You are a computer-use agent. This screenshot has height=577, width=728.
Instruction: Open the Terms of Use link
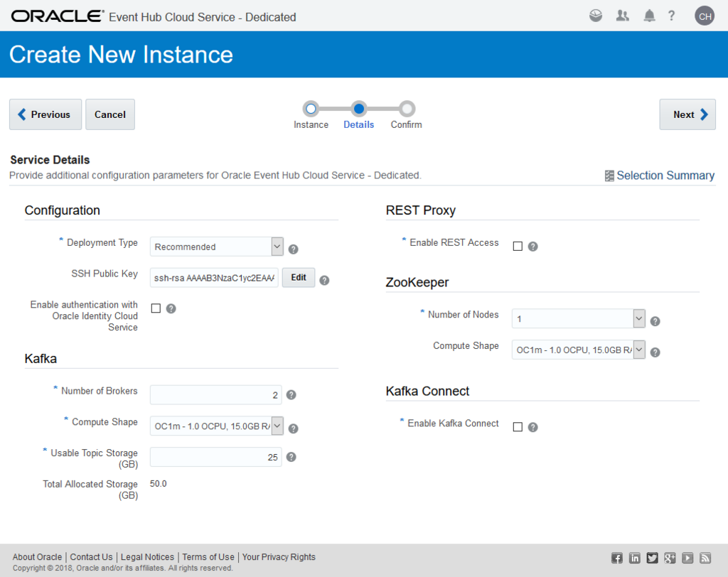[208, 557]
